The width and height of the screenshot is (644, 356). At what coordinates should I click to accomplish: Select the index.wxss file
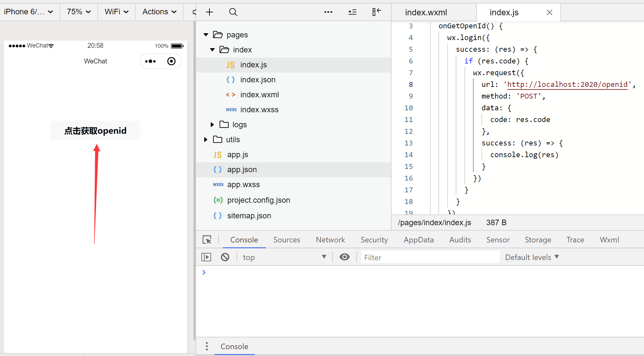pyautogui.click(x=293, y=110)
